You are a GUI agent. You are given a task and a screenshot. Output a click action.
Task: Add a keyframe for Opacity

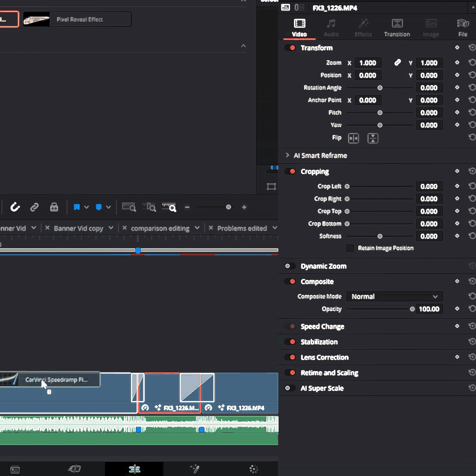(x=457, y=309)
